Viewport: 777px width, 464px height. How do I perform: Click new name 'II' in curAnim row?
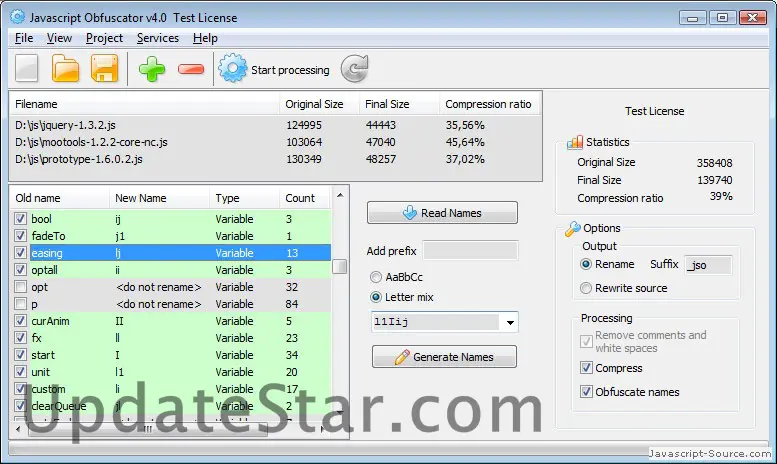119,321
